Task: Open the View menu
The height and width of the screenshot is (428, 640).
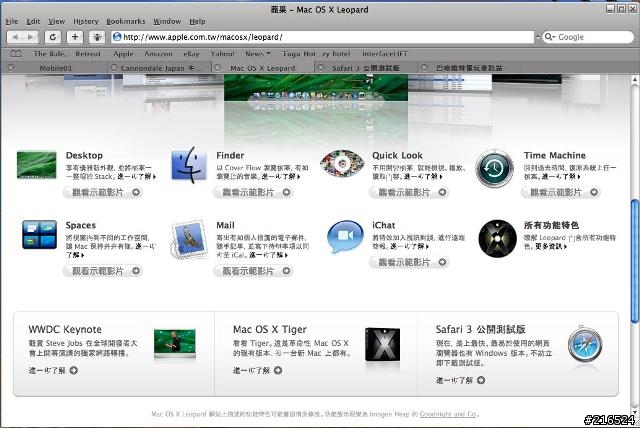Action: pos(57,21)
